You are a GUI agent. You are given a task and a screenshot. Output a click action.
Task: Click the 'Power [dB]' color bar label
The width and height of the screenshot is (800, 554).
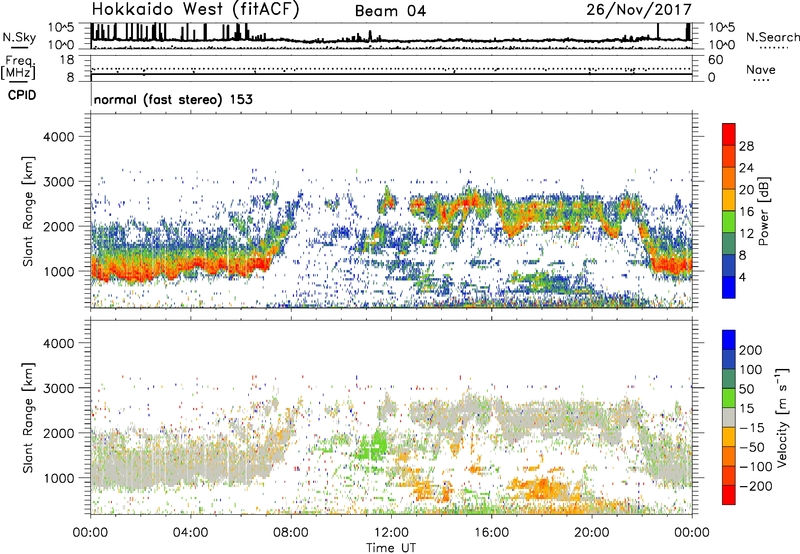764,211
